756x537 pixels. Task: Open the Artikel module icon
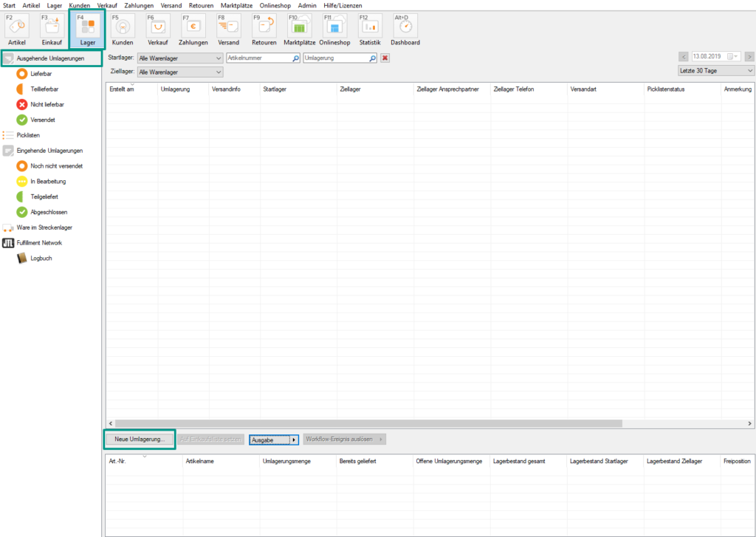coord(17,30)
